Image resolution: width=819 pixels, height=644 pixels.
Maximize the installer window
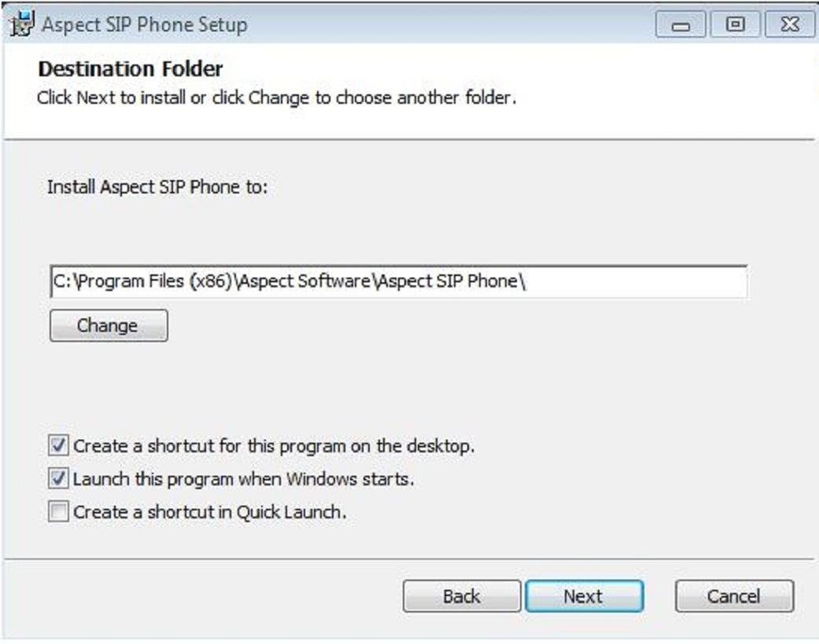735,26
